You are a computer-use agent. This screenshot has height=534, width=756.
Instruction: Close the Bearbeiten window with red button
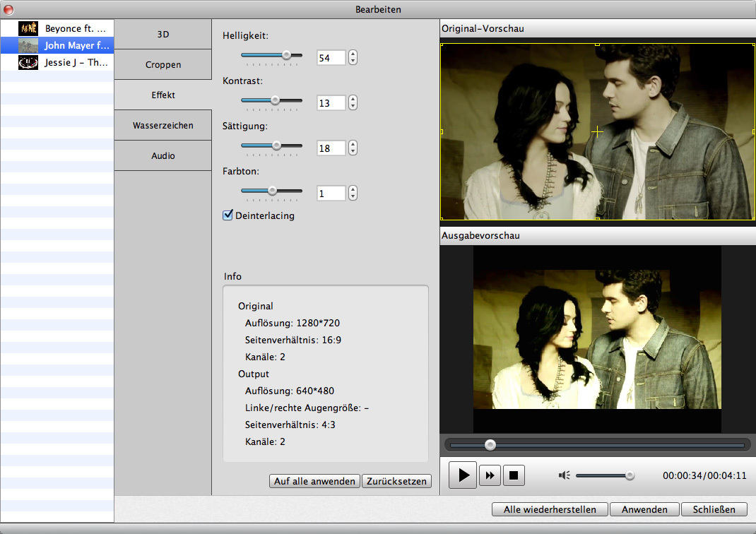point(8,10)
